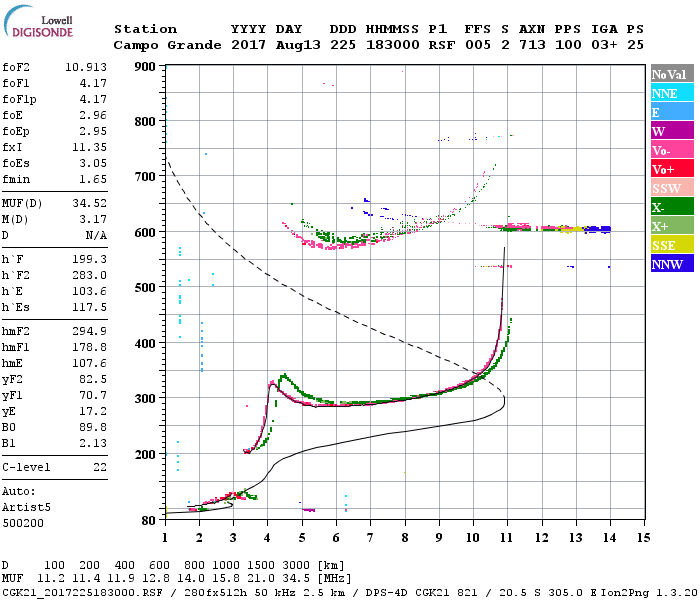The width and height of the screenshot is (700, 600).
Task: Click the Vo- pink legend entry
Action: 672,150
